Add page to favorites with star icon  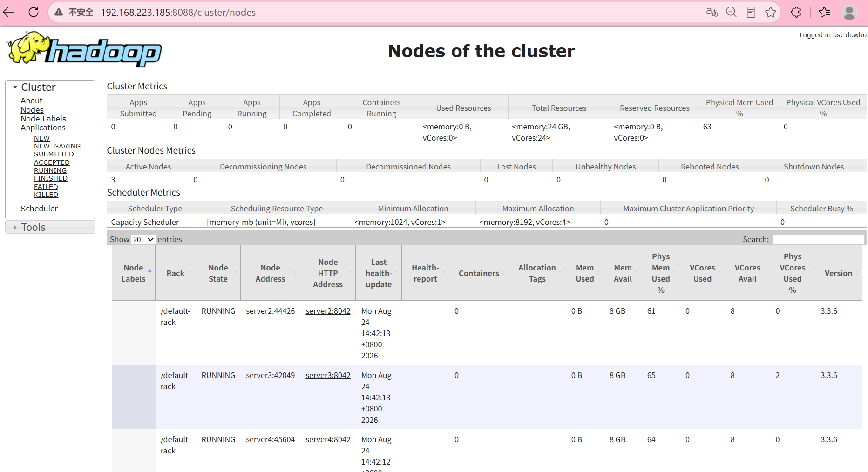(x=771, y=12)
